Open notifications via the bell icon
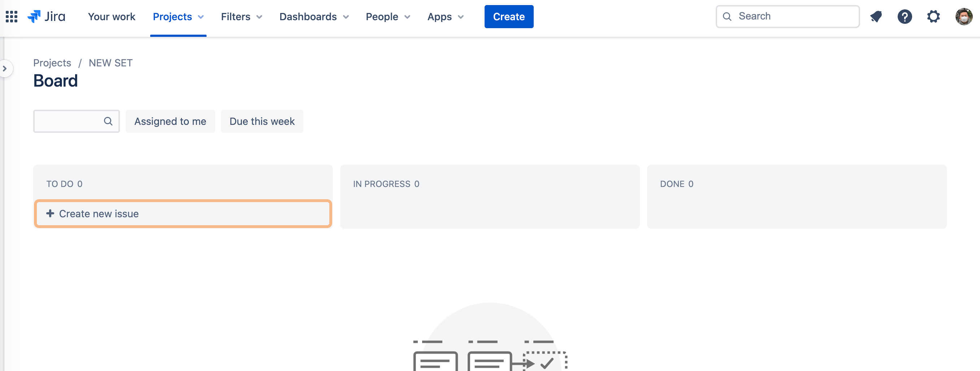Screen dimensions: 980x371 tap(876, 16)
